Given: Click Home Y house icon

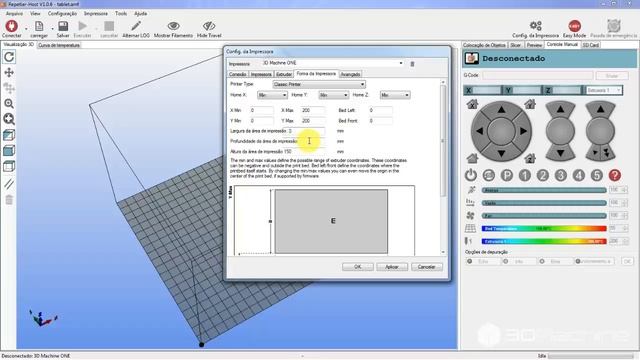Looking at the screenshot, I should click(x=530, y=104).
